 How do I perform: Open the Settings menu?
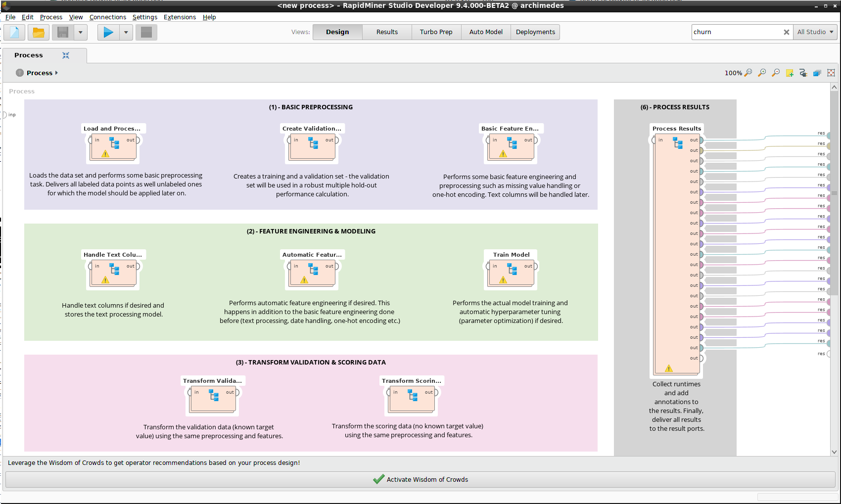point(145,17)
